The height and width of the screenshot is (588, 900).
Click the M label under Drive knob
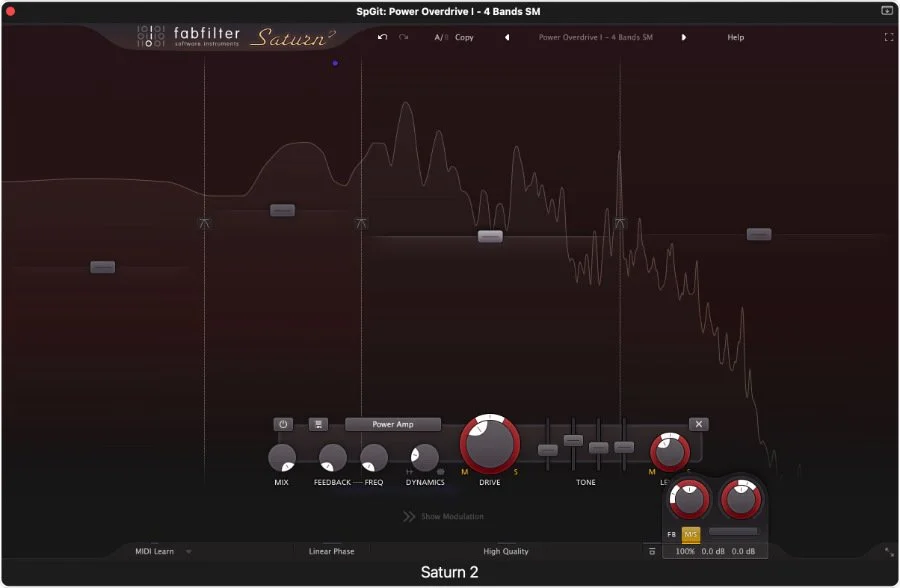click(464, 472)
